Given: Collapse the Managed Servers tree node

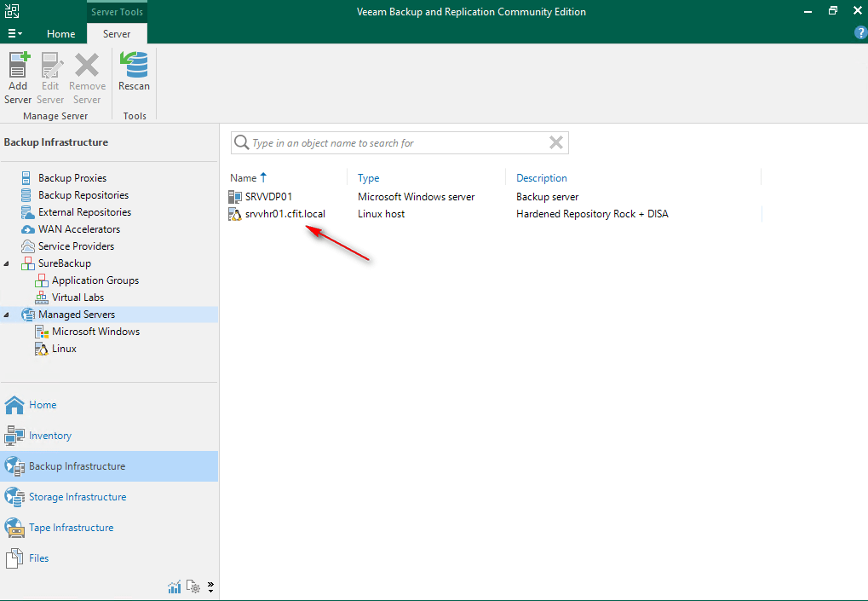Looking at the screenshot, I should [x=7, y=315].
